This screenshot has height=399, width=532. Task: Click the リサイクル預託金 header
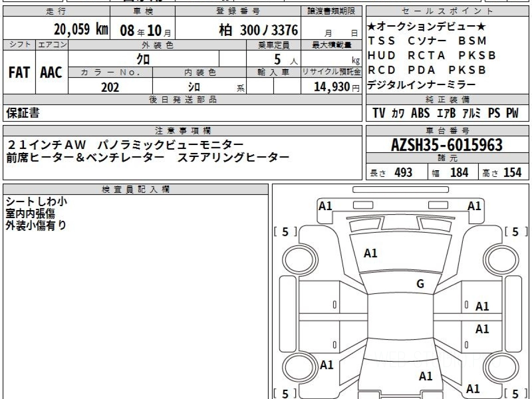(332, 72)
